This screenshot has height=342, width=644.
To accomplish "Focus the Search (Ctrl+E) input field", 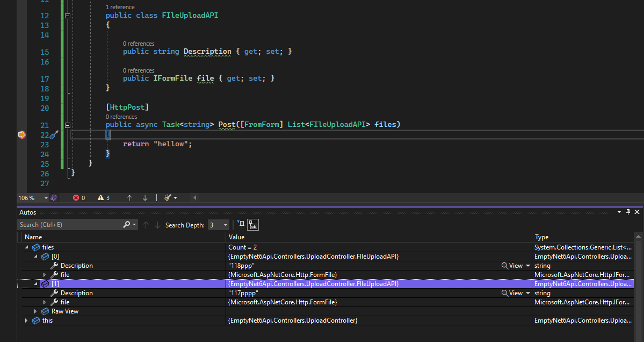I will [x=70, y=224].
